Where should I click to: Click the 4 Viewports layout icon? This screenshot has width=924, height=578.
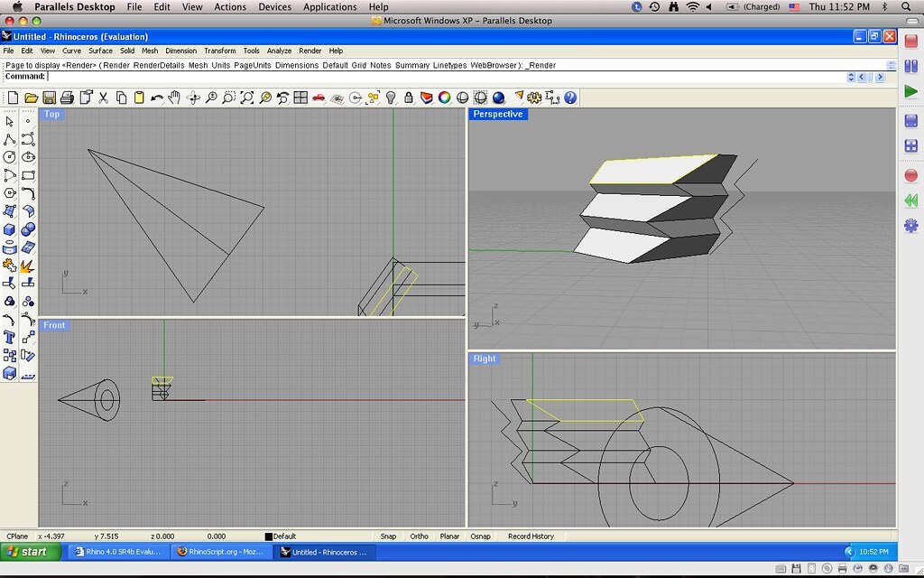click(300, 98)
